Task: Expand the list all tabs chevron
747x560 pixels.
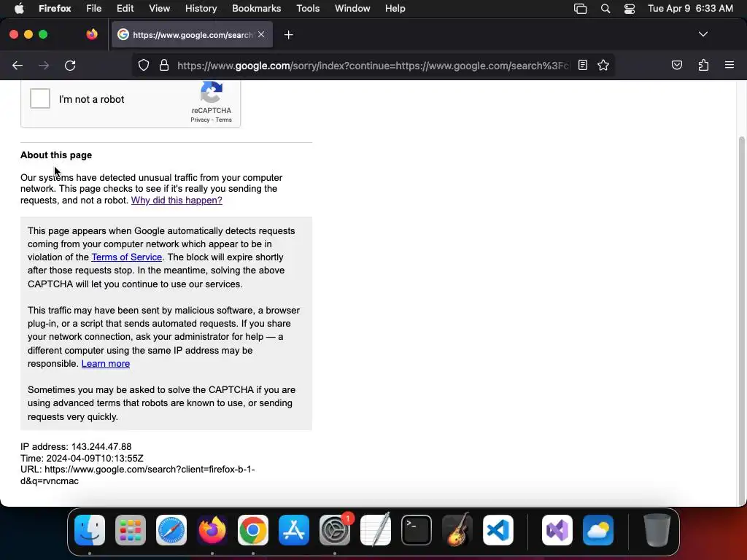Action: point(703,34)
